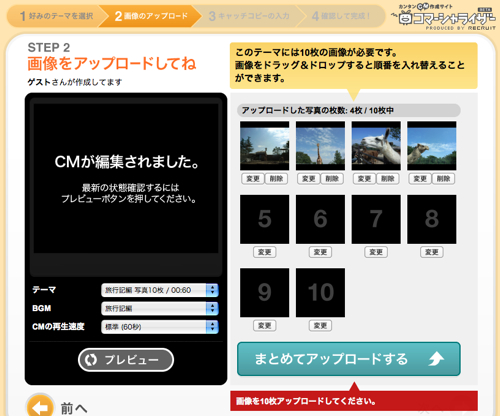Click empty image slot 10
The image size is (500, 416).
(320, 293)
